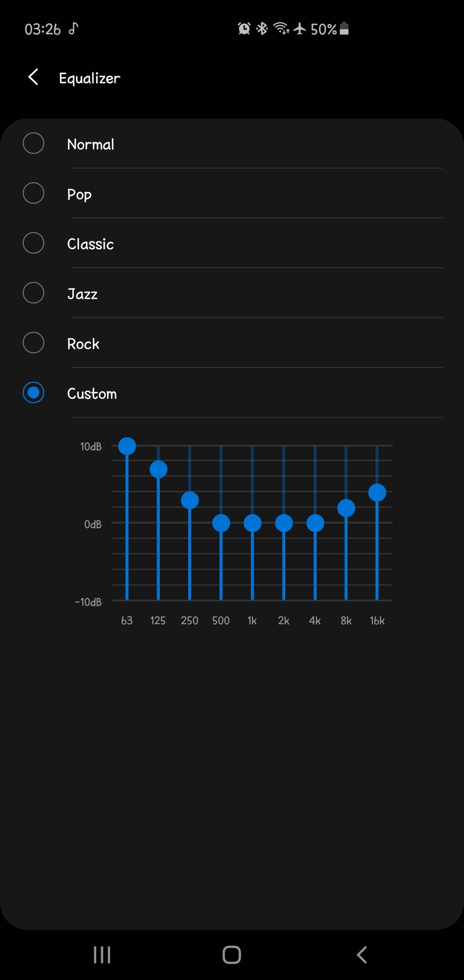The width and height of the screenshot is (464, 980).
Task: Tap the music note notification icon
Action: click(73, 29)
